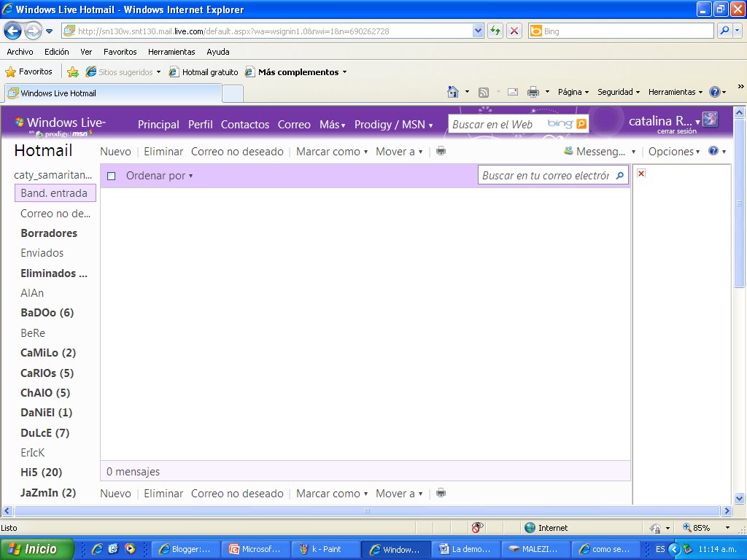This screenshot has width=747, height=560.
Task: Open the Edición menu
Action: pyautogui.click(x=57, y=52)
